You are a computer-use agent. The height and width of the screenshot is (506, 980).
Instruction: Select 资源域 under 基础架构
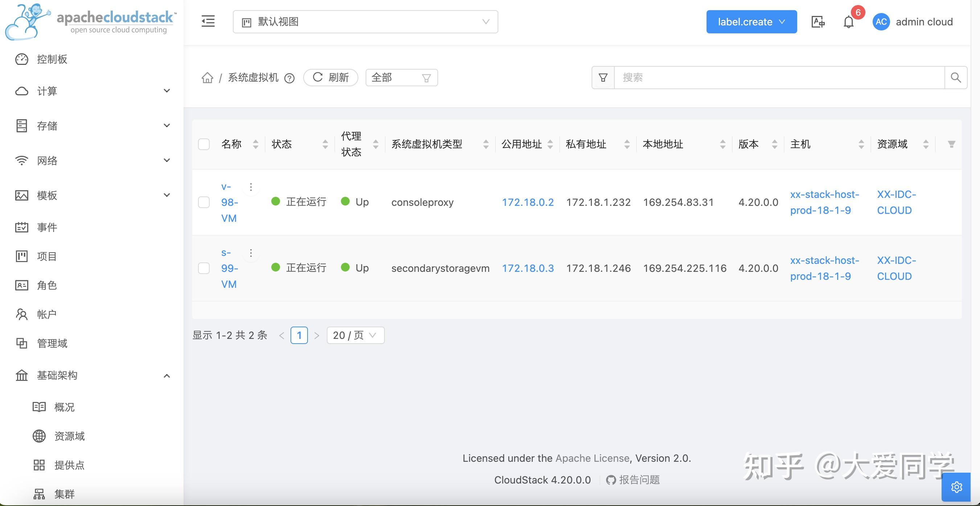(70, 436)
